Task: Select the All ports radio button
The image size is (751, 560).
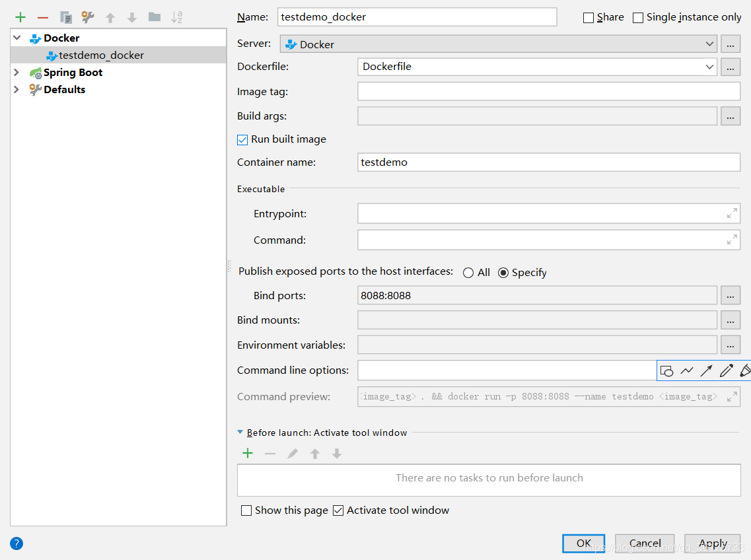Action: 468,273
